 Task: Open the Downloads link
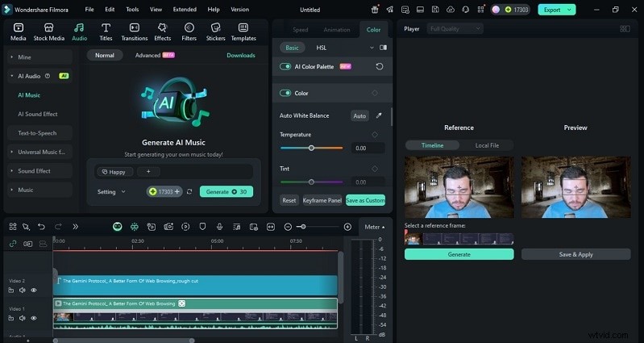[x=241, y=55]
